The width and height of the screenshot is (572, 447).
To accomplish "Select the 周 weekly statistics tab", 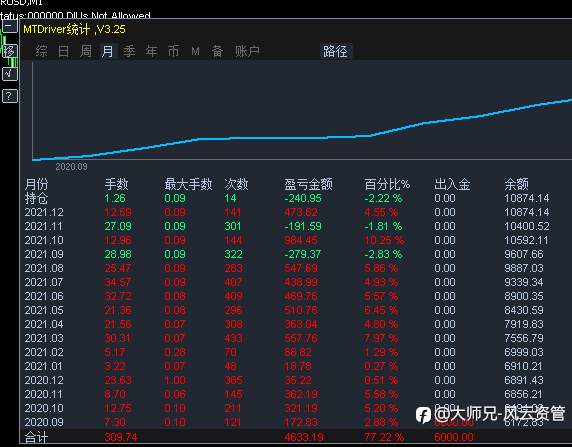I will pyautogui.click(x=86, y=51).
